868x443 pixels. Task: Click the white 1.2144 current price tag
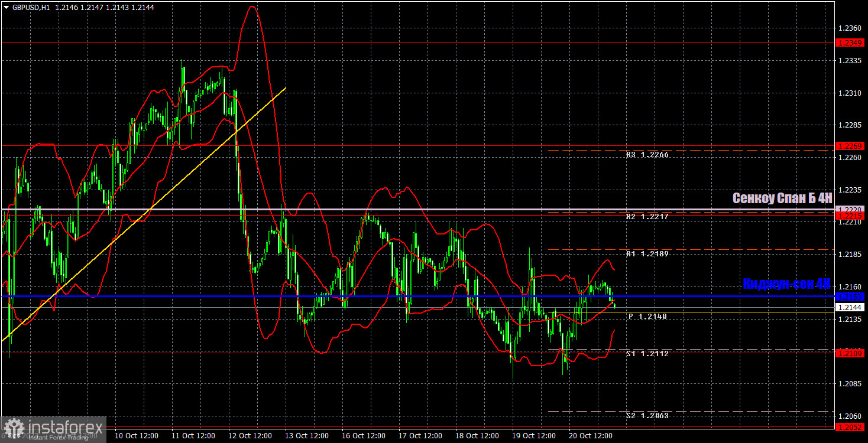click(x=850, y=307)
